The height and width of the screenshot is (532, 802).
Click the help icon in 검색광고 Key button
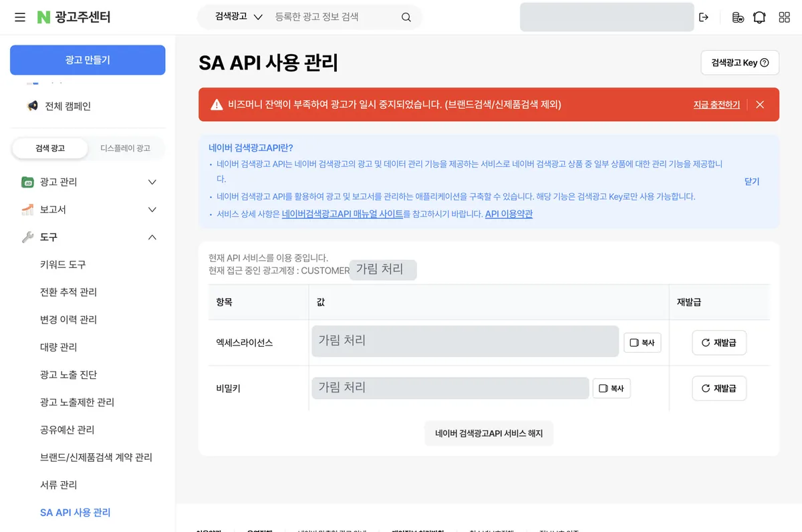pos(765,63)
